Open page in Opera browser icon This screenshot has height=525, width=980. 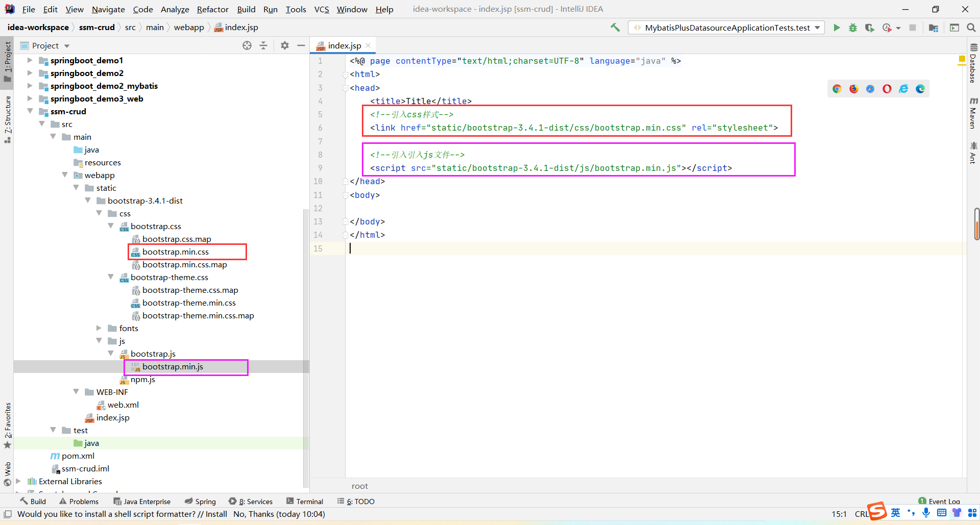tap(887, 89)
